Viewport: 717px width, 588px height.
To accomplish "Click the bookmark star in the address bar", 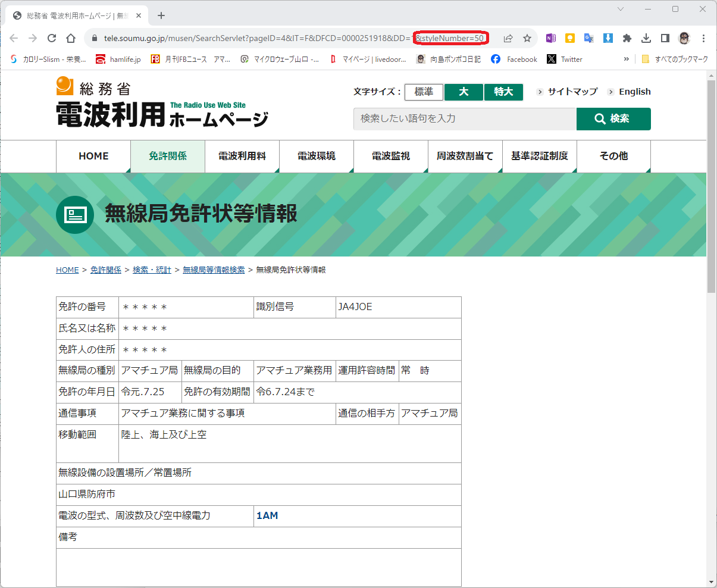I will coord(527,37).
